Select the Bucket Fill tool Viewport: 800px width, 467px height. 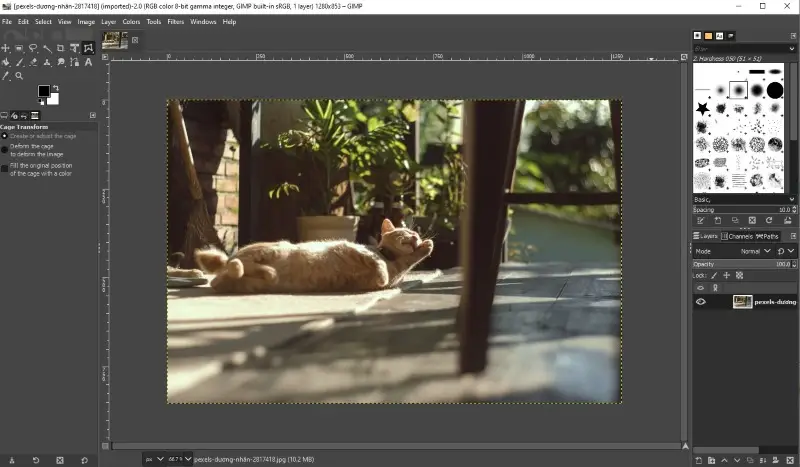click(x=6, y=62)
